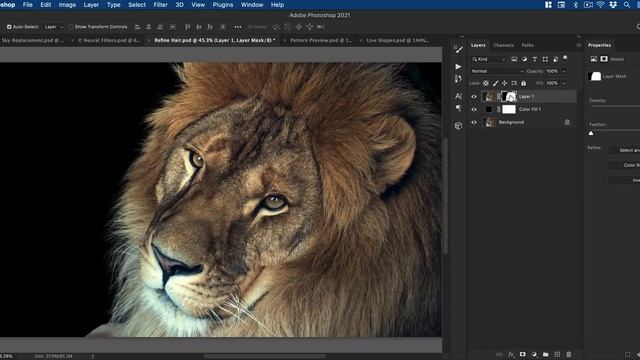Screen dimensions: 640x360
Task: Open the Actions panel play icon
Action: pyautogui.click(x=458, y=67)
